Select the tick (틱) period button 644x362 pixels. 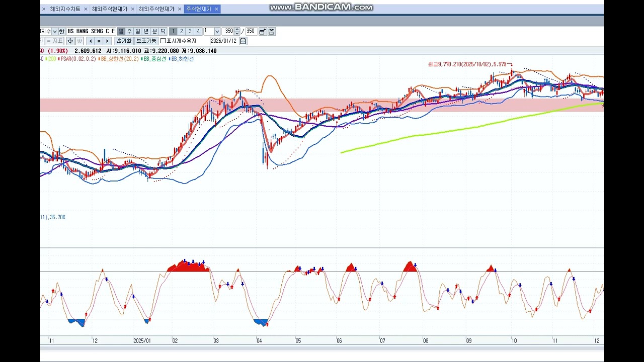(x=163, y=31)
